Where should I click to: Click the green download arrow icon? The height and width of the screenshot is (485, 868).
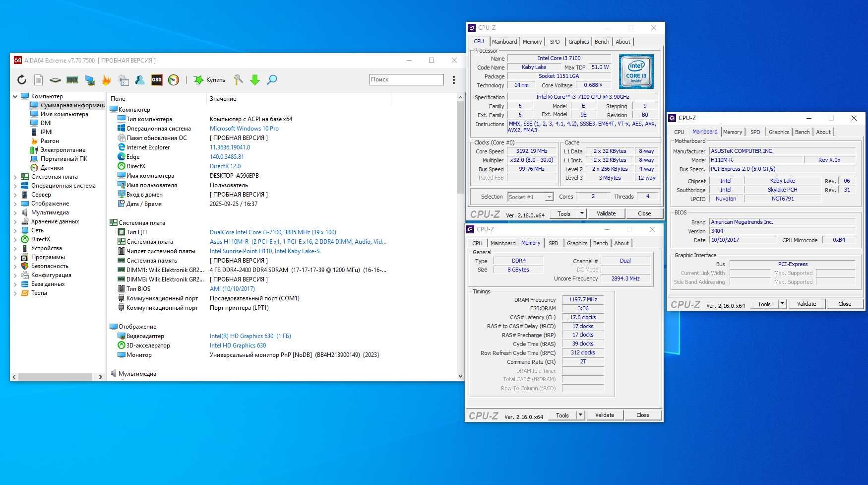tap(255, 80)
